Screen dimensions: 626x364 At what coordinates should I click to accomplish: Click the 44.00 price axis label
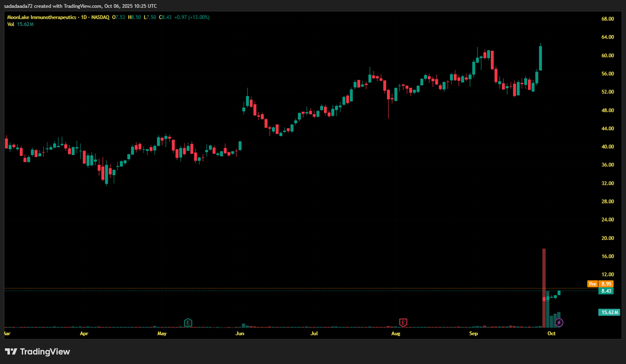[x=607, y=128]
